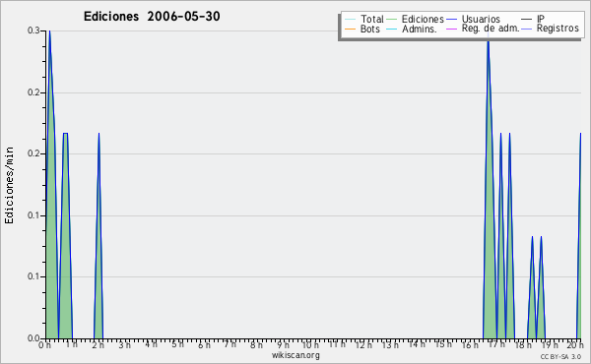The height and width of the screenshot is (364, 591).
Task: Click the '0.3' y-axis label
Action: click(33, 30)
